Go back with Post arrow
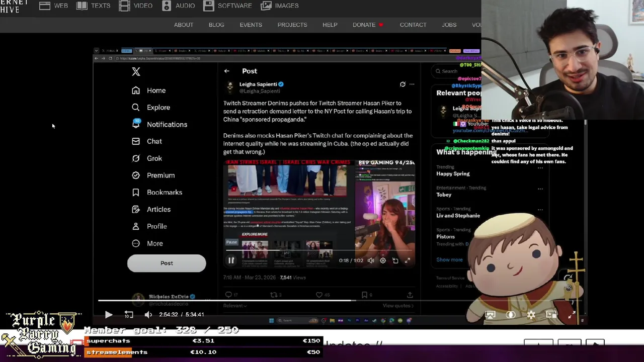Screen dimensions: 644x362 (227, 71)
